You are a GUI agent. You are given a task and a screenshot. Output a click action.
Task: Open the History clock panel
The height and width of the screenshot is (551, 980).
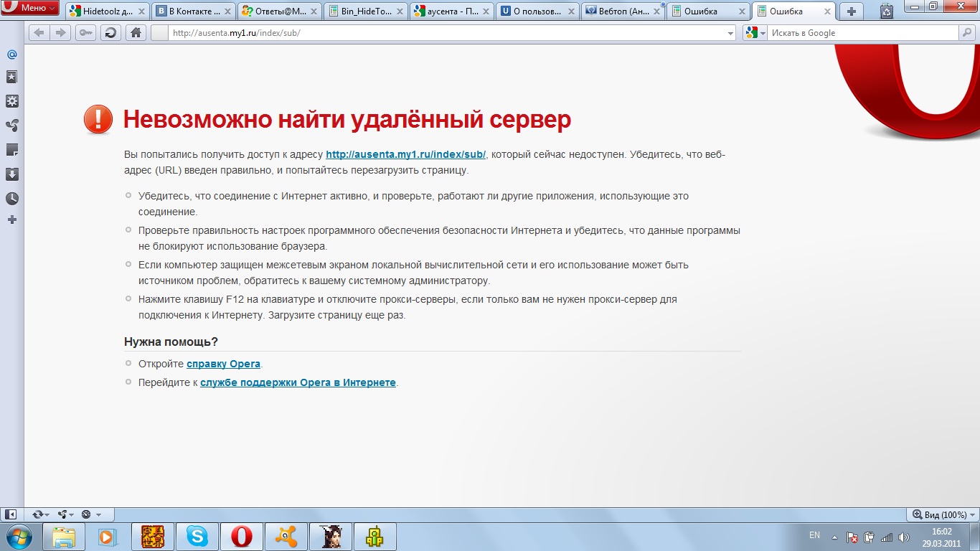(11, 199)
